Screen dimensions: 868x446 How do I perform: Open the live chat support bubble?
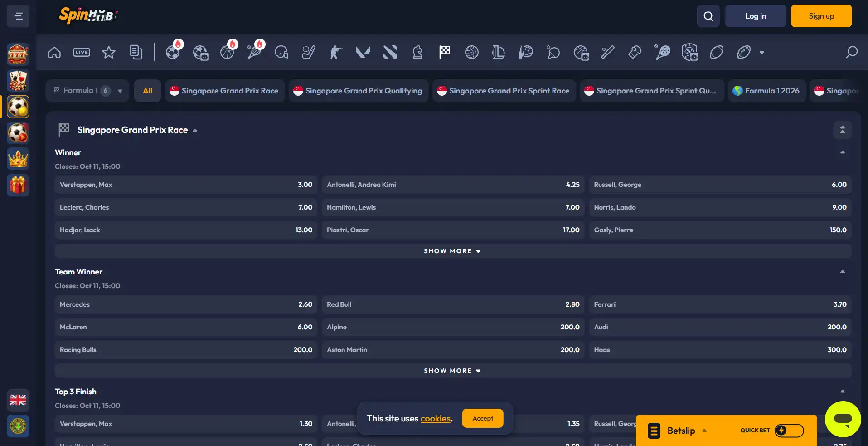pos(843,419)
